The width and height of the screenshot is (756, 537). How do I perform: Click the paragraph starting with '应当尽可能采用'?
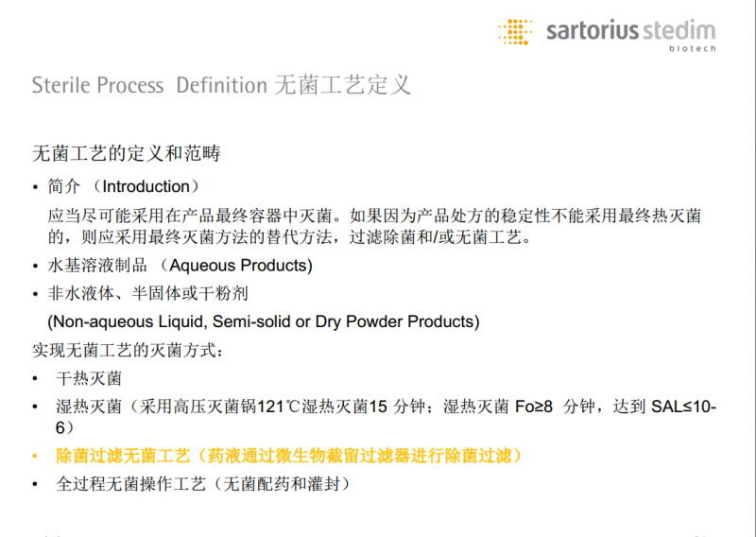[374, 227]
